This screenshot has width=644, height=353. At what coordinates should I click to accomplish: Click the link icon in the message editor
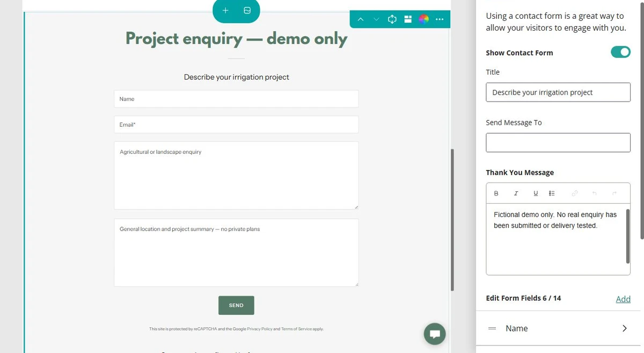(575, 193)
